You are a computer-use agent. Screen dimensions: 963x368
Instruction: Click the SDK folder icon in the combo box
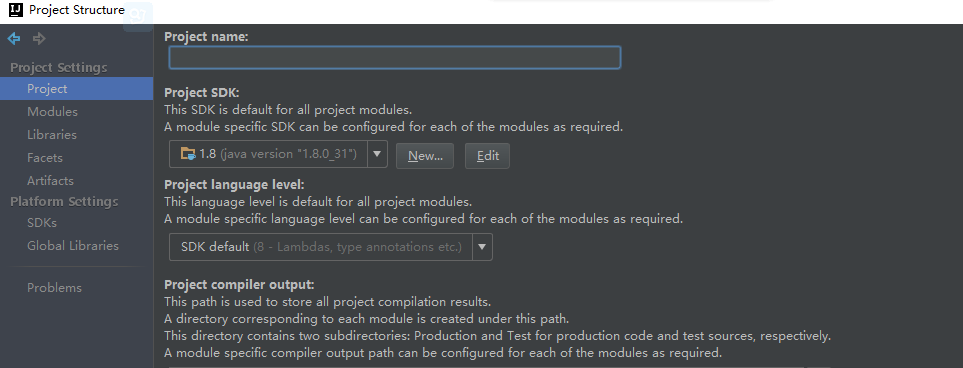pyautogui.click(x=188, y=154)
